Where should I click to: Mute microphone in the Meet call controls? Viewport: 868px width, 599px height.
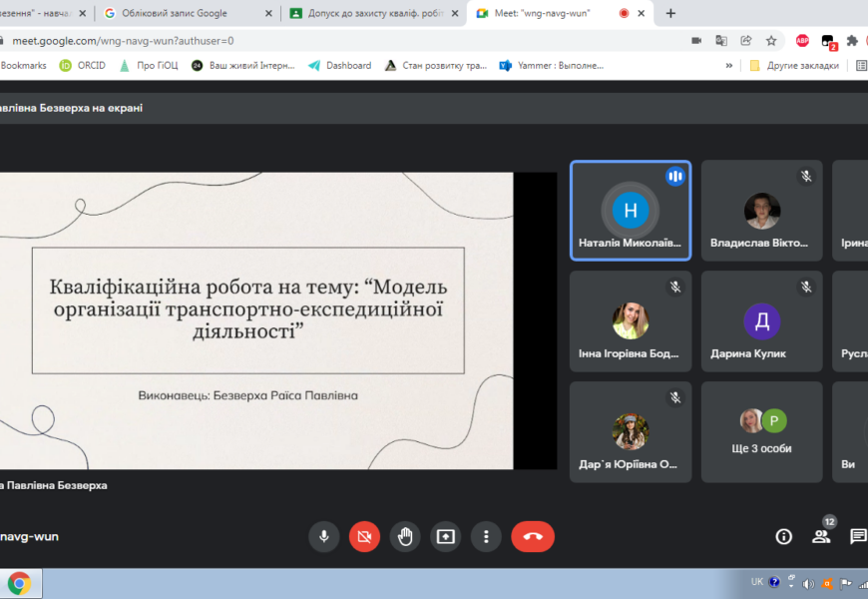tap(323, 537)
